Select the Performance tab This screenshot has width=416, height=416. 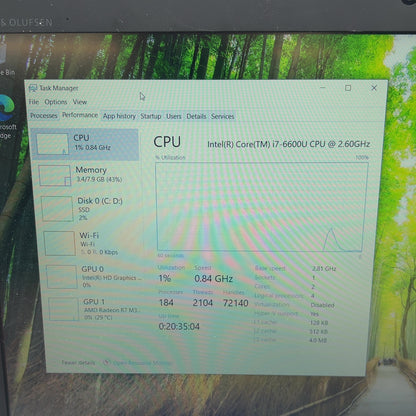[x=80, y=115]
